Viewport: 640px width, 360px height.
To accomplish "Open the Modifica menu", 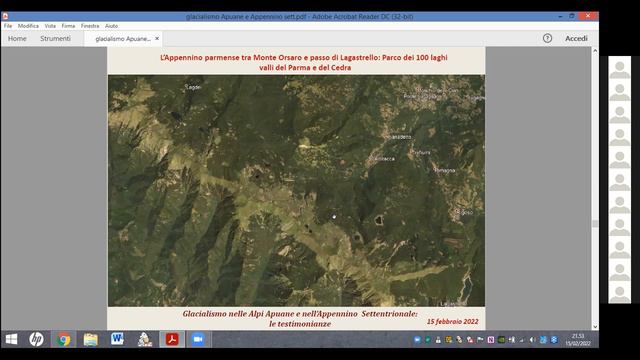I will 28,26.
